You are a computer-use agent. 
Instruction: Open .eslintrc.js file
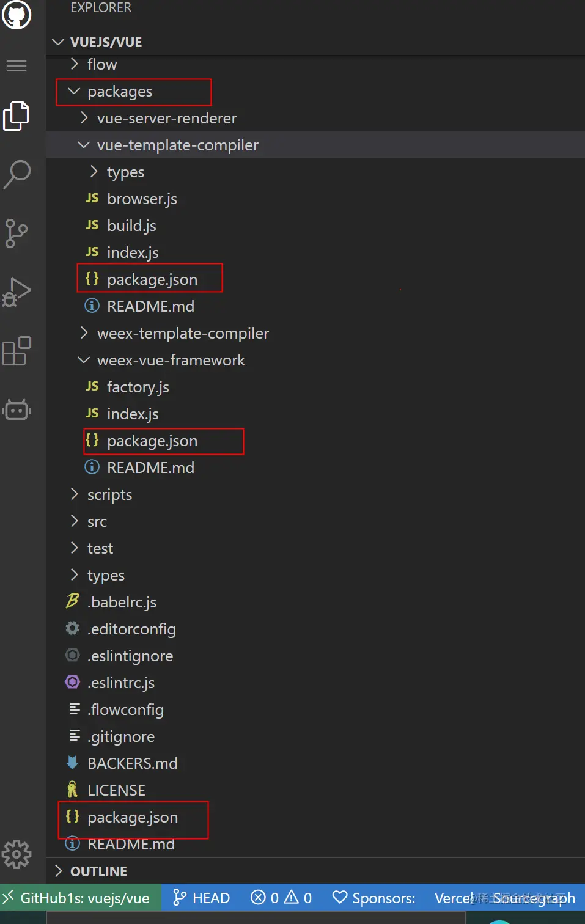(x=315, y=683)
